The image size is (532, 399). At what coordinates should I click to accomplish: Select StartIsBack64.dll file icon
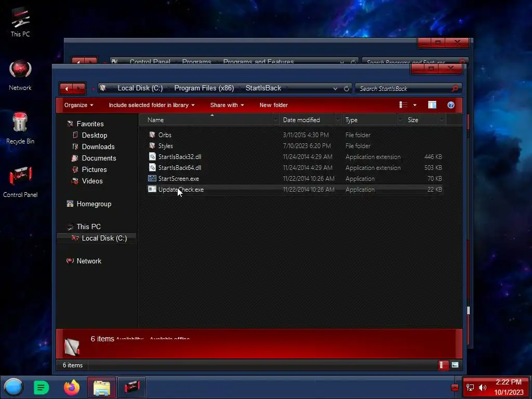(x=152, y=167)
